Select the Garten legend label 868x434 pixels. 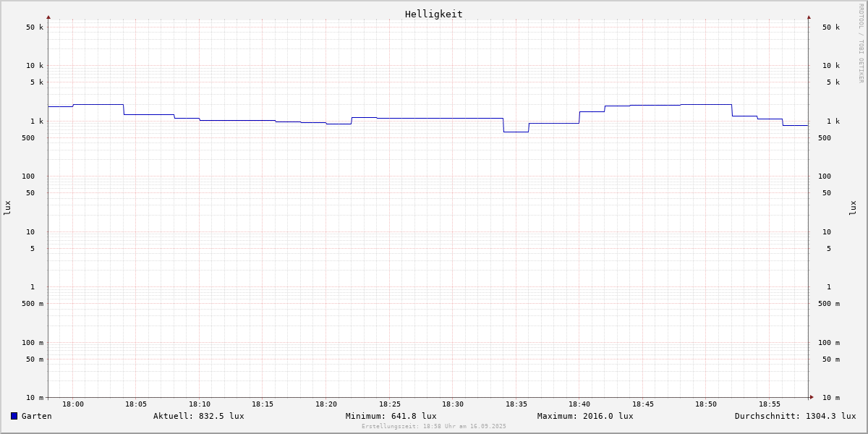click(37, 416)
